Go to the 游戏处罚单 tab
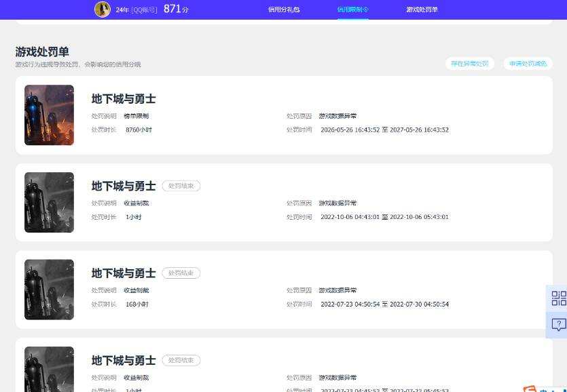Screen dimensions: 567x392 pyautogui.click(x=422, y=9)
